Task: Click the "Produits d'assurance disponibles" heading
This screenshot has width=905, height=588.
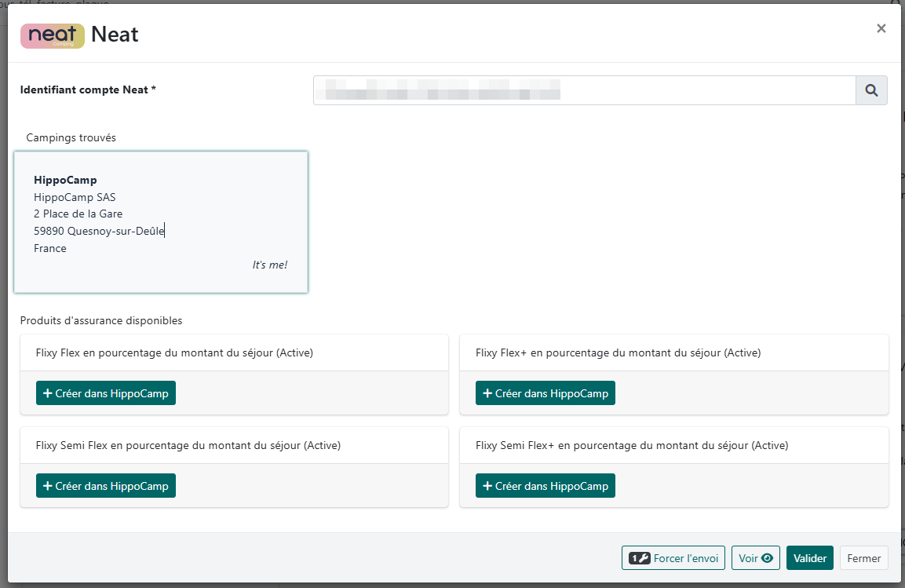Action: 101,321
